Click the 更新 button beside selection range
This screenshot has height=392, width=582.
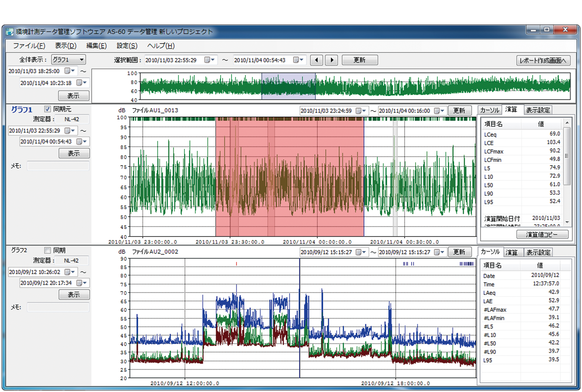(x=359, y=60)
